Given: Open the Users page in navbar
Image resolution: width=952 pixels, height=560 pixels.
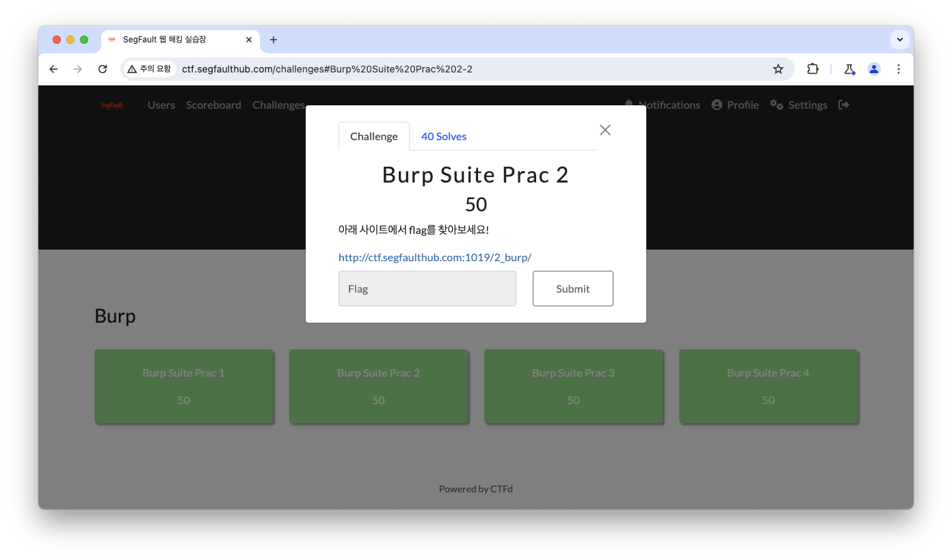Looking at the screenshot, I should [x=161, y=105].
